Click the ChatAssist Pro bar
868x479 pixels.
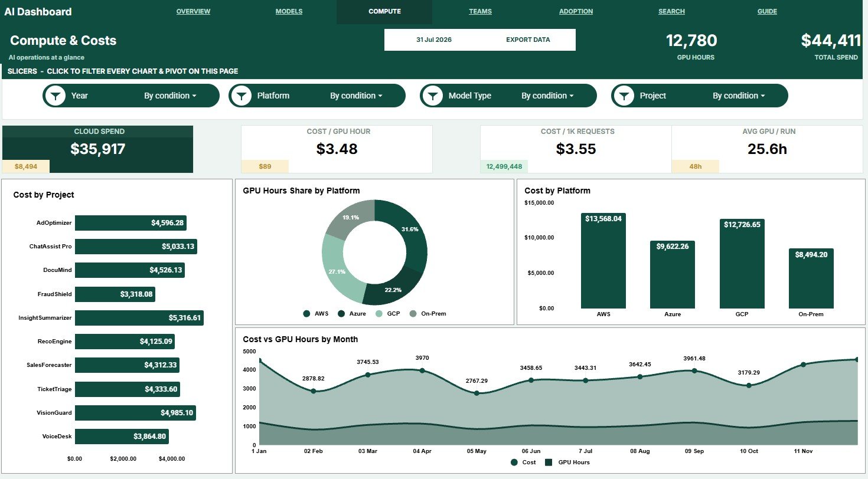tap(136, 247)
